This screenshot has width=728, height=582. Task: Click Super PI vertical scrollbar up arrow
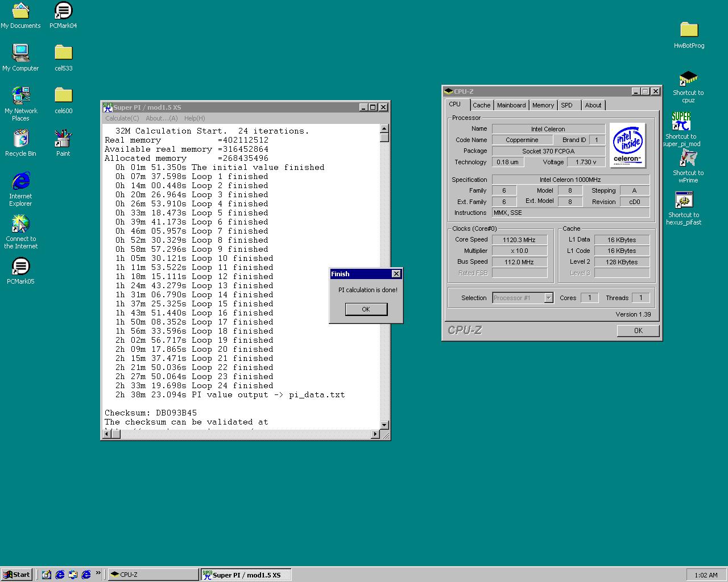384,128
